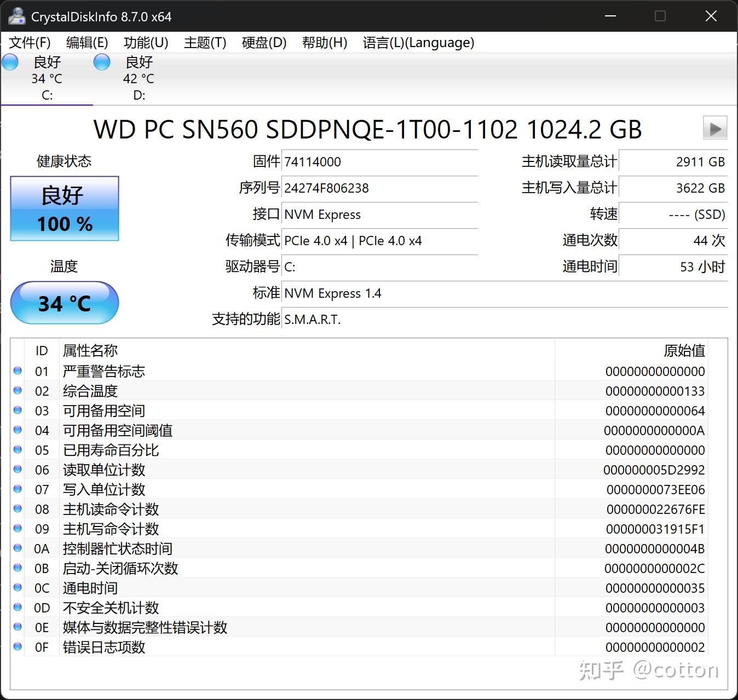This screenshot has height=700, width=738.
Task: Select the 读取单位计数 attribute row
Action: click(x=359, y=470)
